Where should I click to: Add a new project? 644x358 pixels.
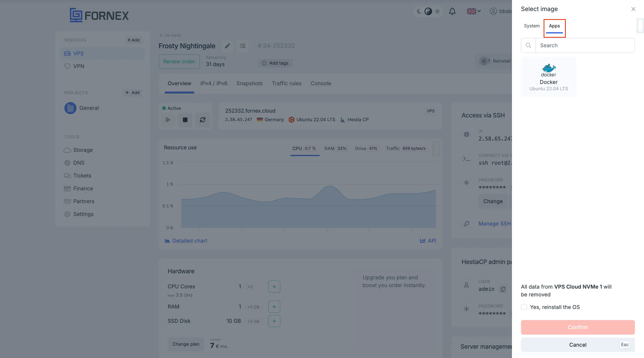click(x=133, y=93)
